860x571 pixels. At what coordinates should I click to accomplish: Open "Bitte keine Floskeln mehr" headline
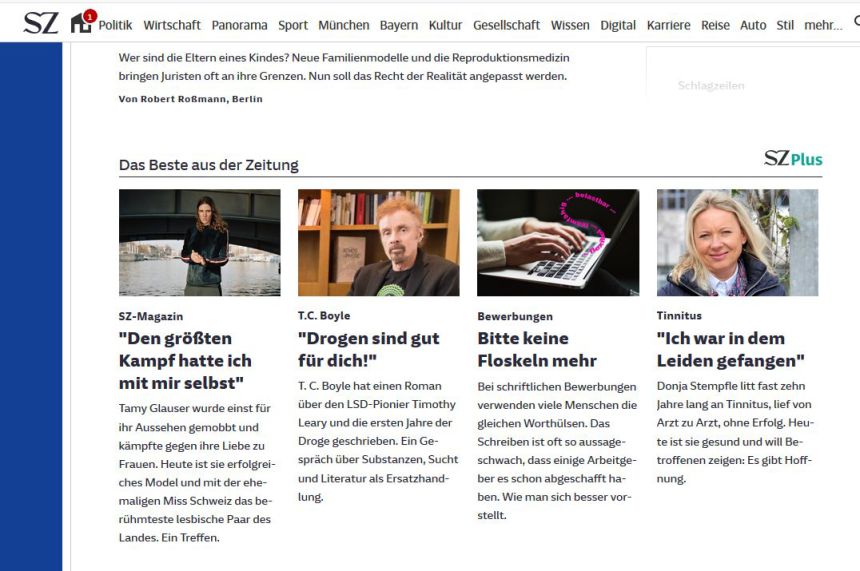(537, 349)
